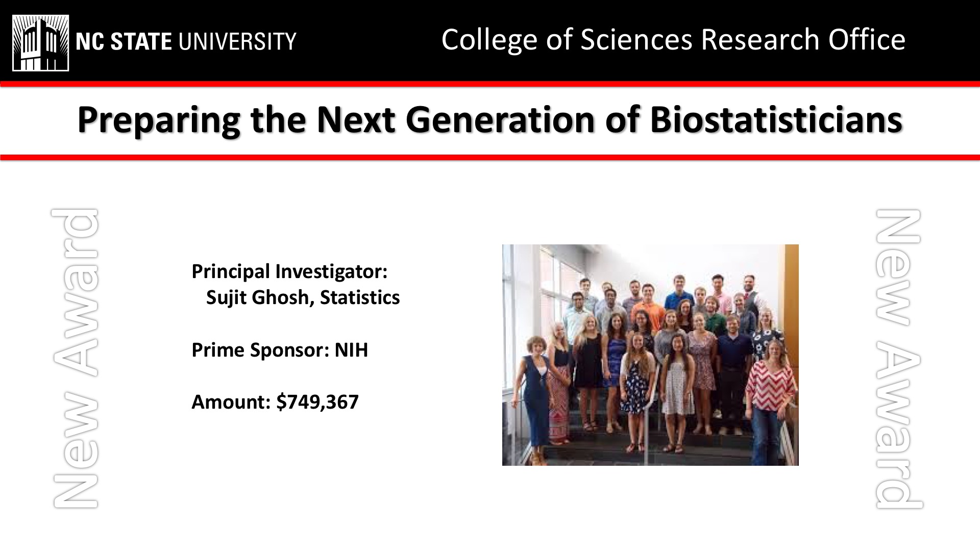
Task: Click the word UNIVERSITY in the header
Action: [238, 41]
